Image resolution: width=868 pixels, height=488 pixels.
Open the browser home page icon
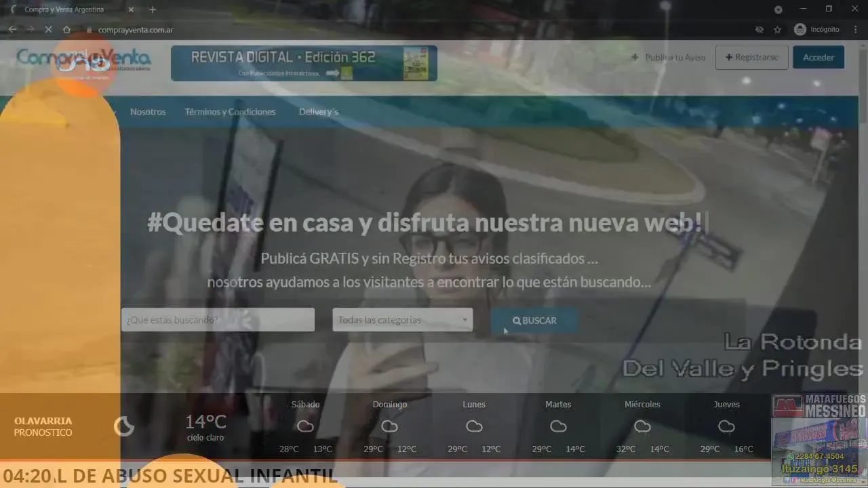pos(66,30)
